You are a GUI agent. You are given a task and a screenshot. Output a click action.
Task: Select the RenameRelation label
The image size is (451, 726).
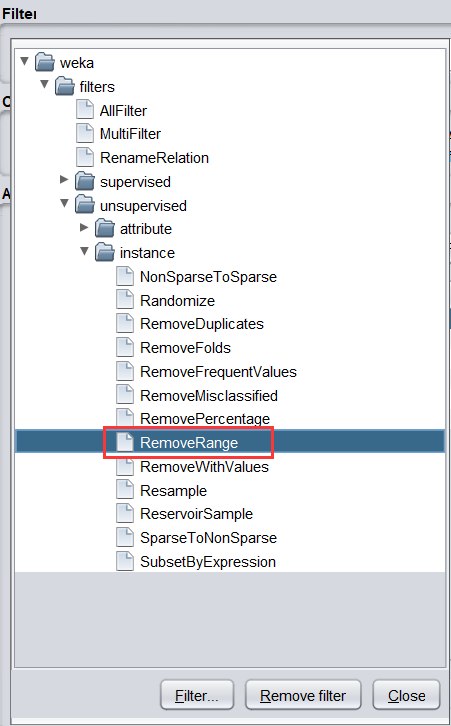[x=154, y=158]
